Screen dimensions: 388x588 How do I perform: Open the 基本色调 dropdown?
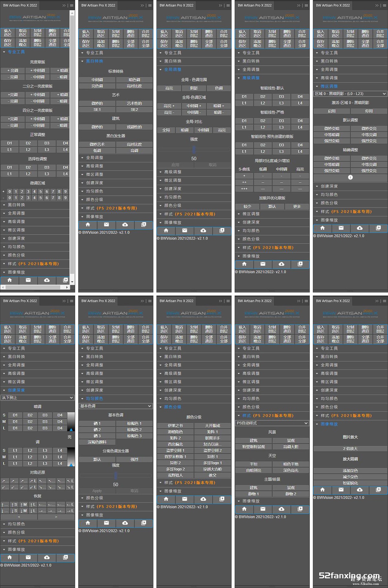(116, 406)
